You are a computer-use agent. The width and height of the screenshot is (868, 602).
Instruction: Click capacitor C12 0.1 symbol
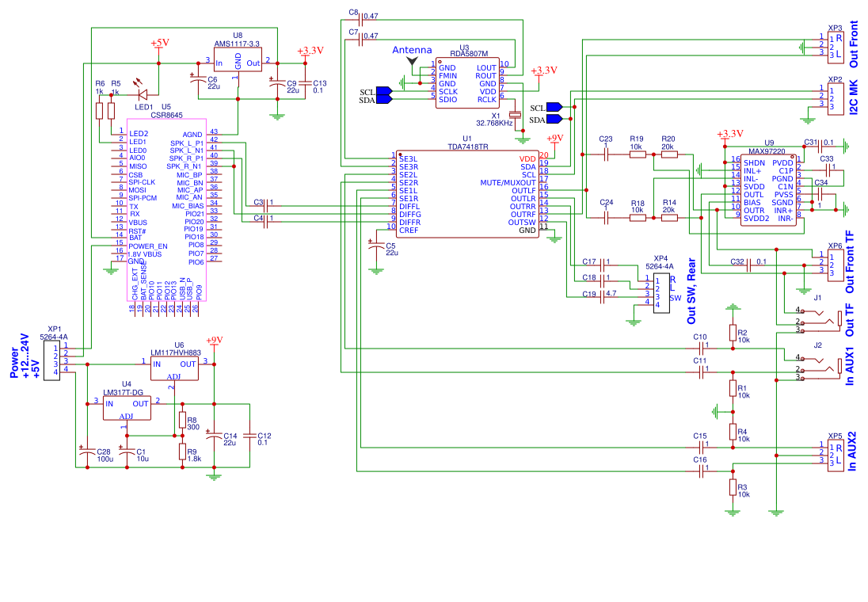click(249, 436)
